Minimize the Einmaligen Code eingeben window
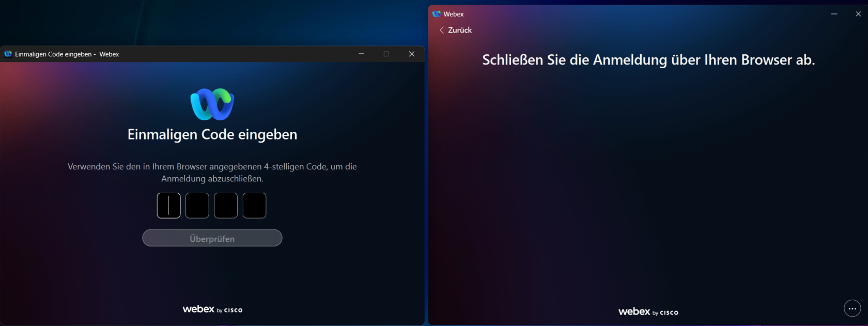This screenshot has width=868, height=326. [361, 54]
